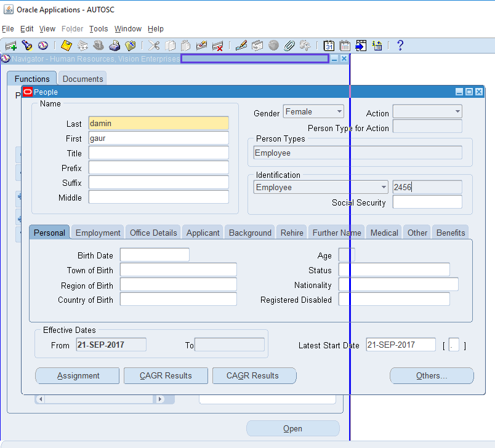Click the Delete Record red X icon
Viewport: 495px width, 448px height.
point(217,46)
